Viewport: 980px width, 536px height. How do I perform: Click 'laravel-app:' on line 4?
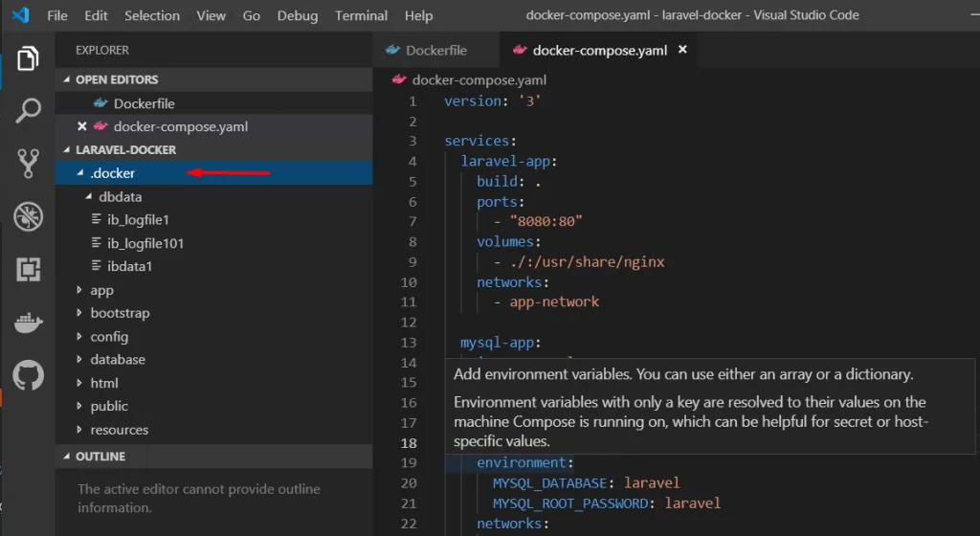pos(509,161)
